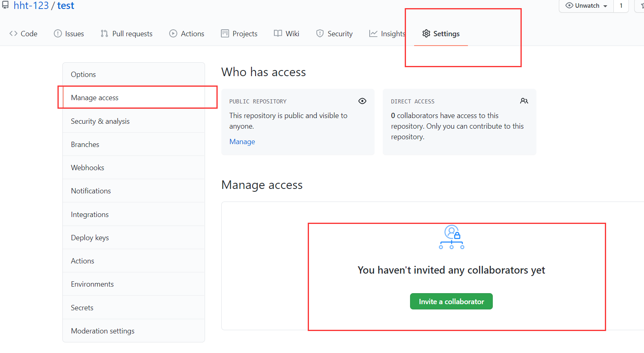
Task: Open the Unwatch dropdown arrow
Action: pos(605,6)
